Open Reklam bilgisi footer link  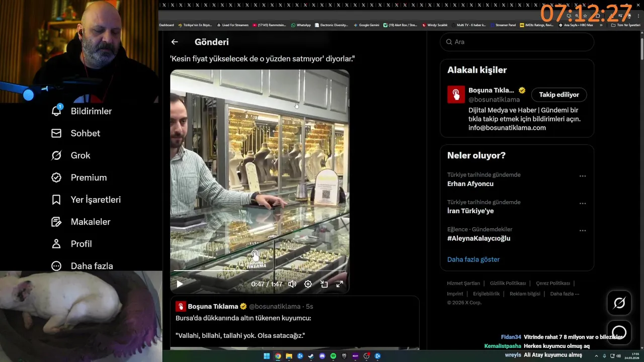click(525, 294)
